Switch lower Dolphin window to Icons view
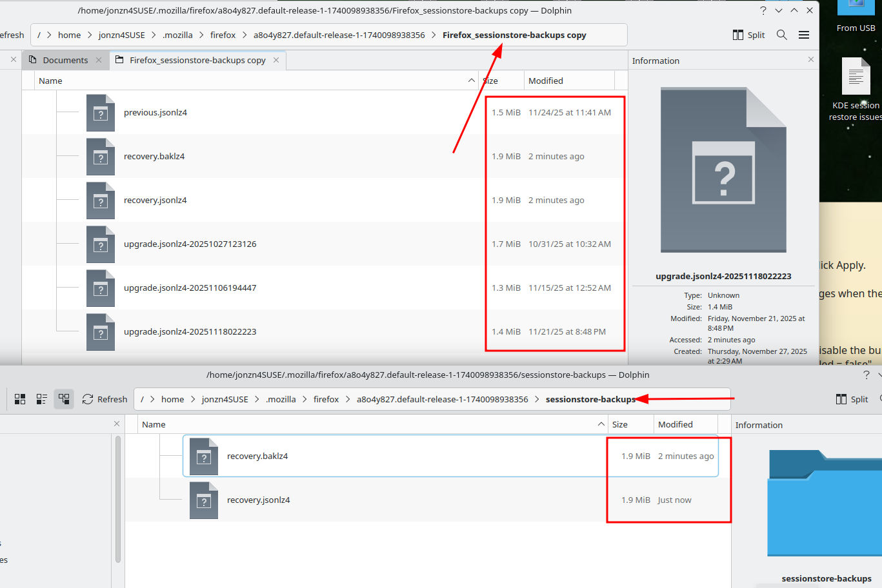 20,399
